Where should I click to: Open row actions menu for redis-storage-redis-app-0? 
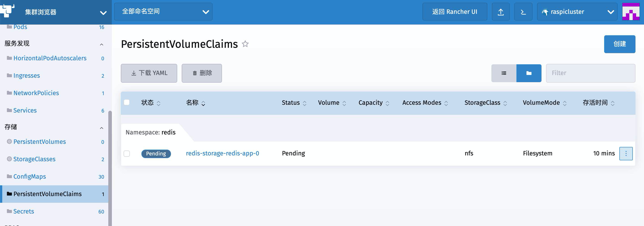(x=626, y=153)
